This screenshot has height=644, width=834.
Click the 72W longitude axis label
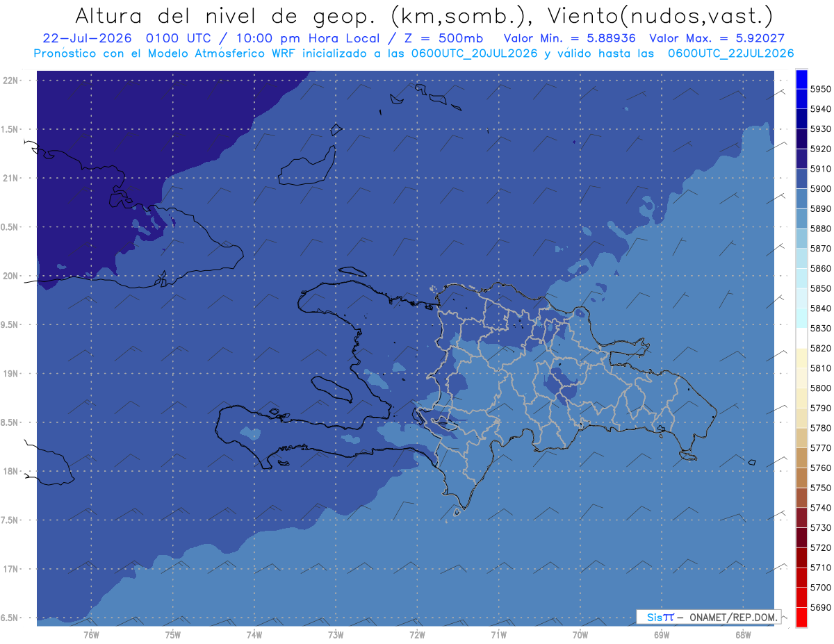coord(417,634)
